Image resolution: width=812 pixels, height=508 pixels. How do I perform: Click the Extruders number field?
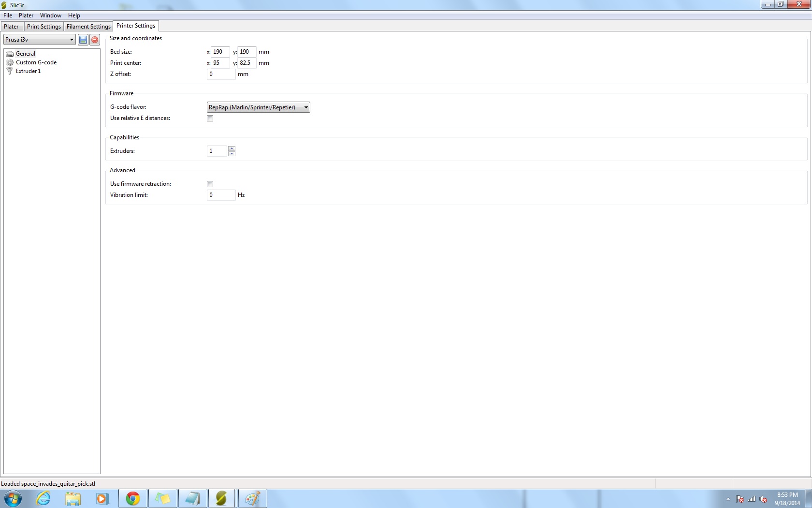click(217, 151)
